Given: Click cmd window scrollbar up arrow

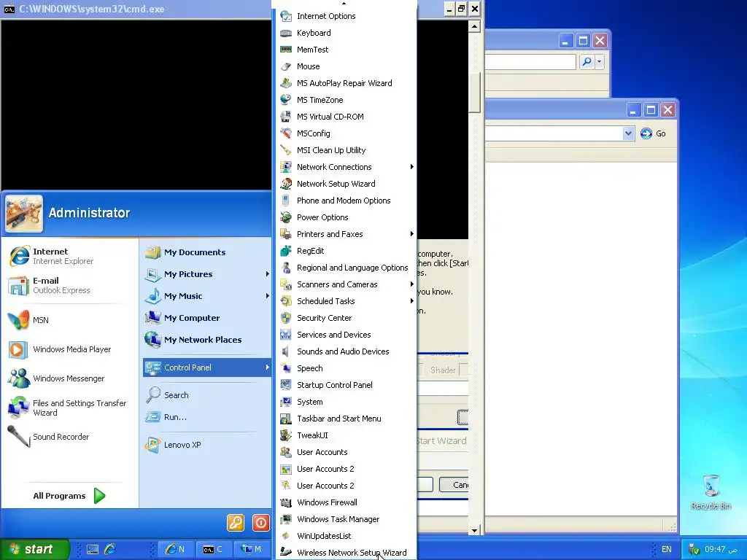Looking at the screenshot, I should [x=474, y=26].
